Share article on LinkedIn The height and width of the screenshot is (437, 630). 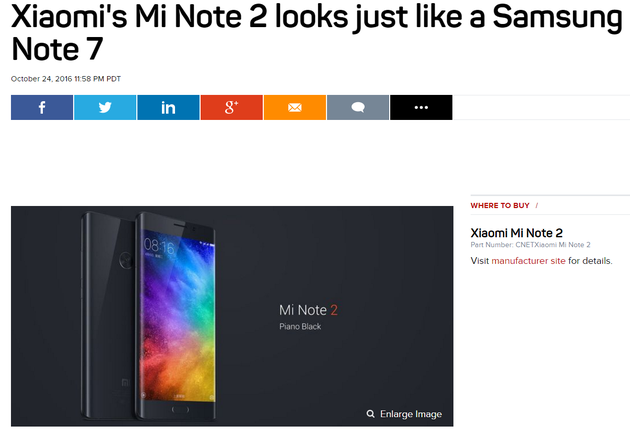pos(168,107)
